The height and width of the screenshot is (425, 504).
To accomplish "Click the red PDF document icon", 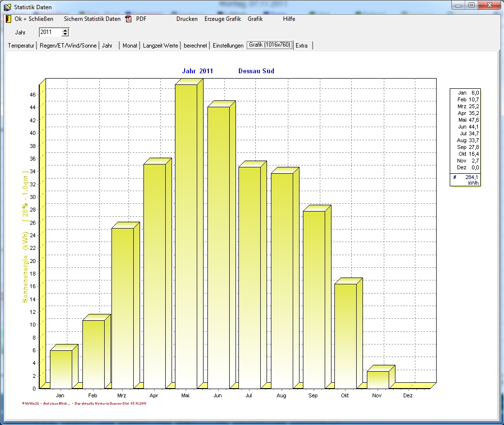I will coord(128,19).
